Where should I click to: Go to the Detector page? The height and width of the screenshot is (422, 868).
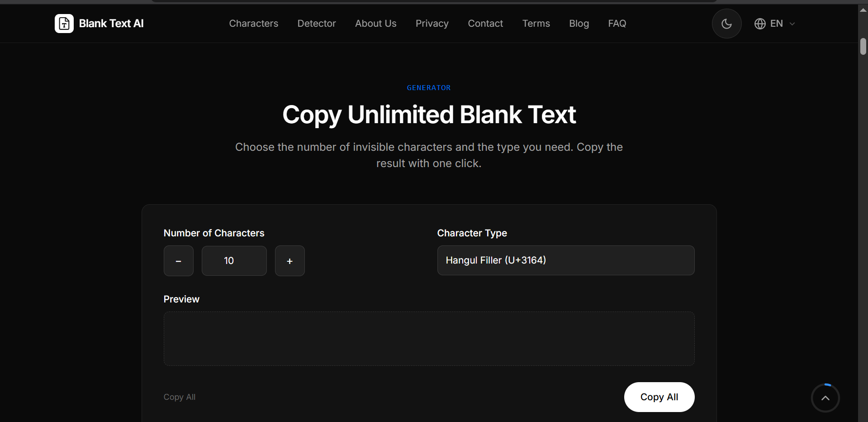pos(317,24)
